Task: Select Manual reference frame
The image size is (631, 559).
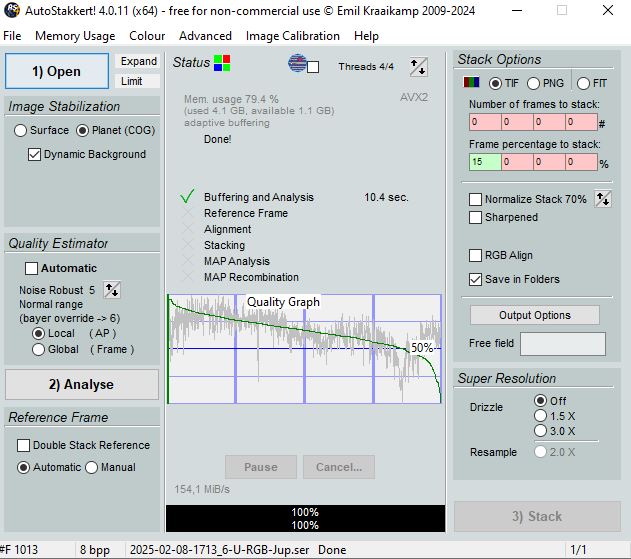Action: click(110, 467)
